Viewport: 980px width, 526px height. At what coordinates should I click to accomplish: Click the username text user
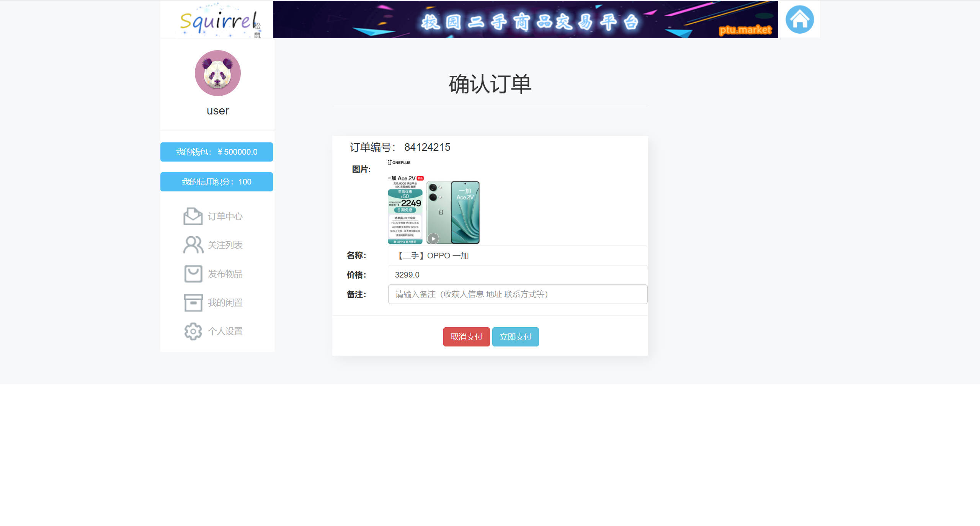(x=217, y=111)
